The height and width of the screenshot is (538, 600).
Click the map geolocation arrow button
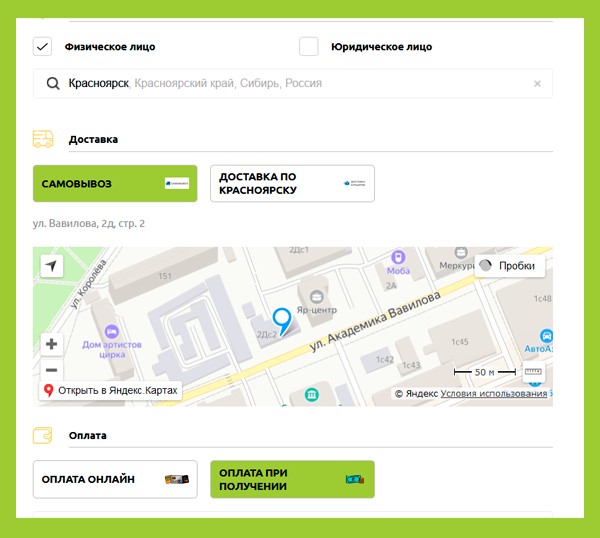[52, 265]
